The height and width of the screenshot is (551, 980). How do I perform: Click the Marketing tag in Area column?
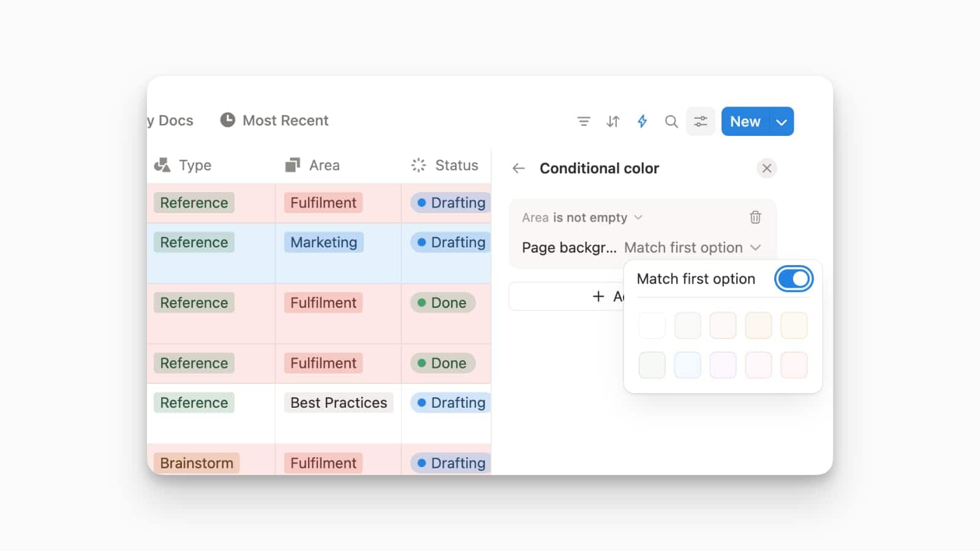[323, 242]
